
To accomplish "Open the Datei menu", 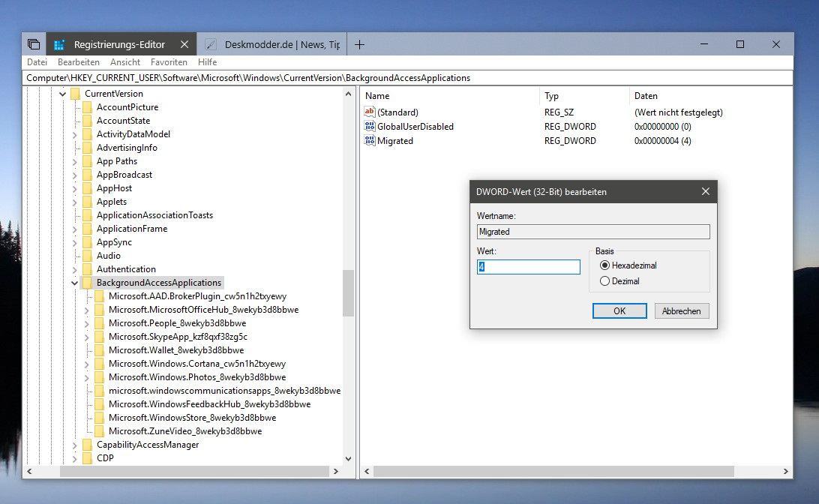I will pos(37,62).
